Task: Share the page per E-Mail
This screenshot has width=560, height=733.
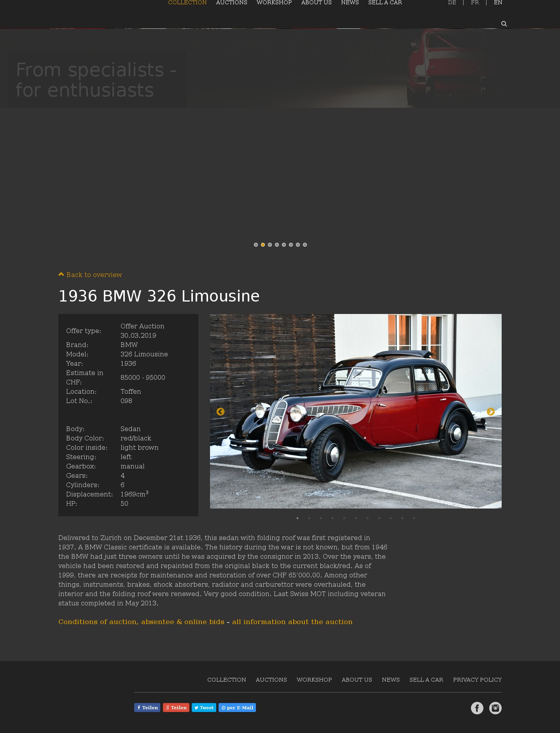Action: [237, 708]
